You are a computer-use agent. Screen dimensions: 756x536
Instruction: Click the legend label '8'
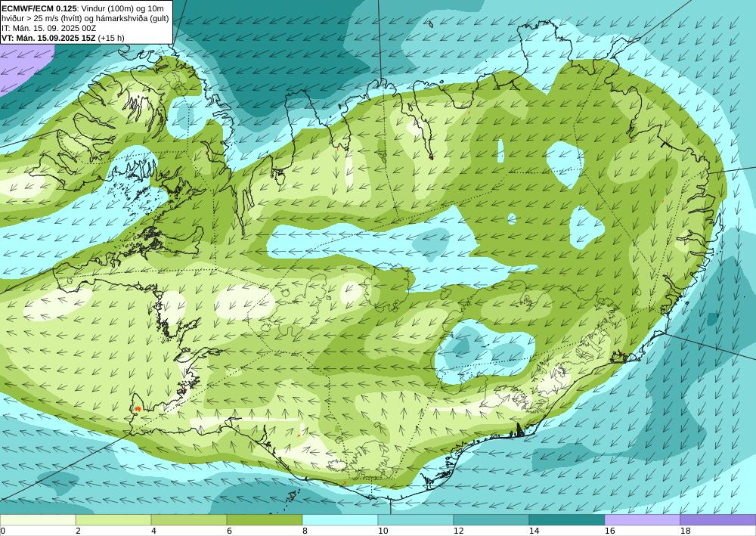(305, 531)
